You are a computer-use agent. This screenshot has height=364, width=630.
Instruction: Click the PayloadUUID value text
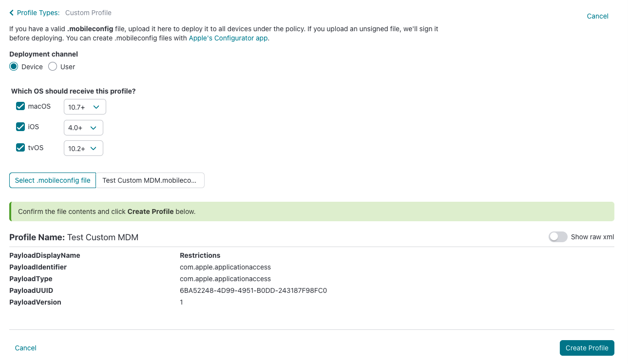(x=253, y=290)
